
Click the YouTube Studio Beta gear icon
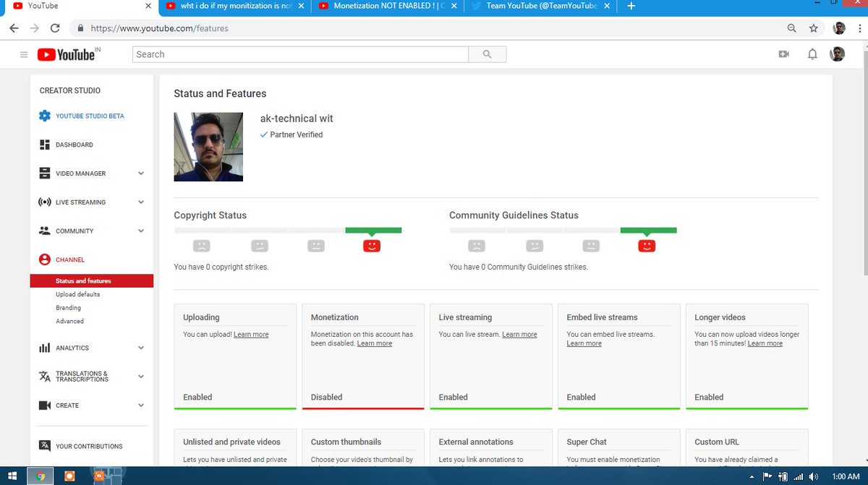45,116
